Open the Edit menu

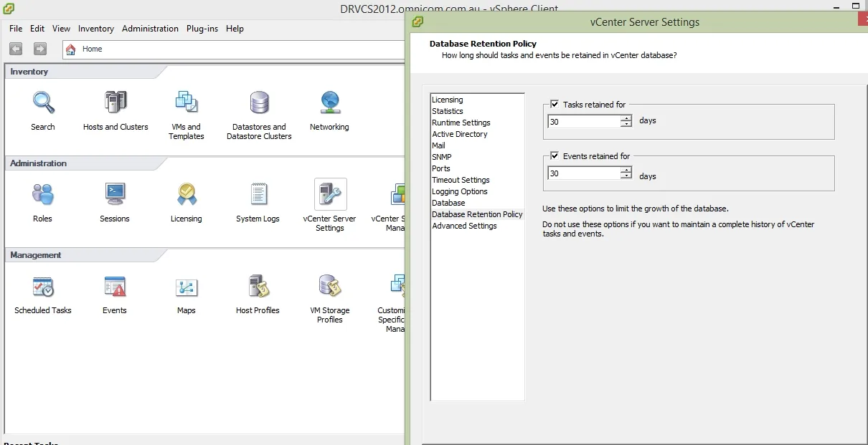coord(37,29)
